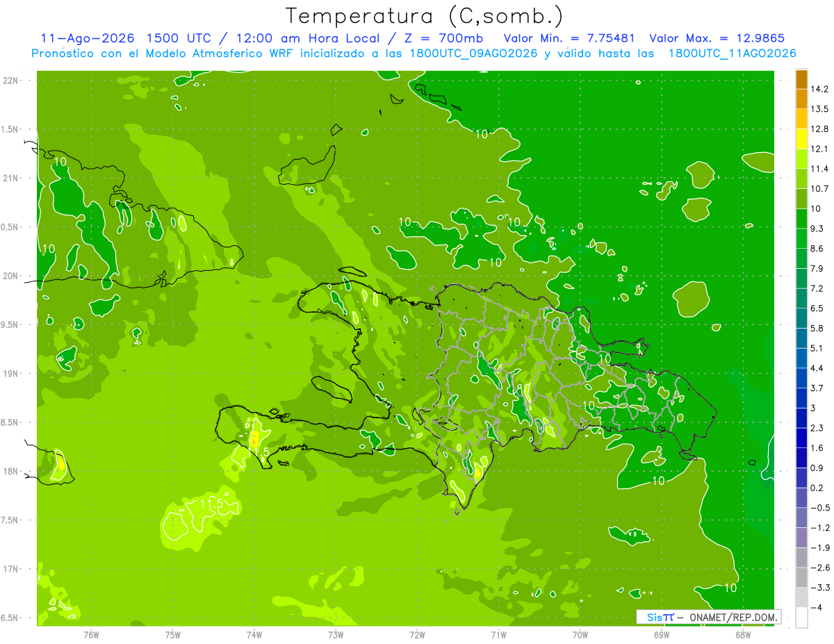Screen dimensions: 834x644
Task: Select "Valor Min. = 7.75481" text
Action: [x=569, y=38]
